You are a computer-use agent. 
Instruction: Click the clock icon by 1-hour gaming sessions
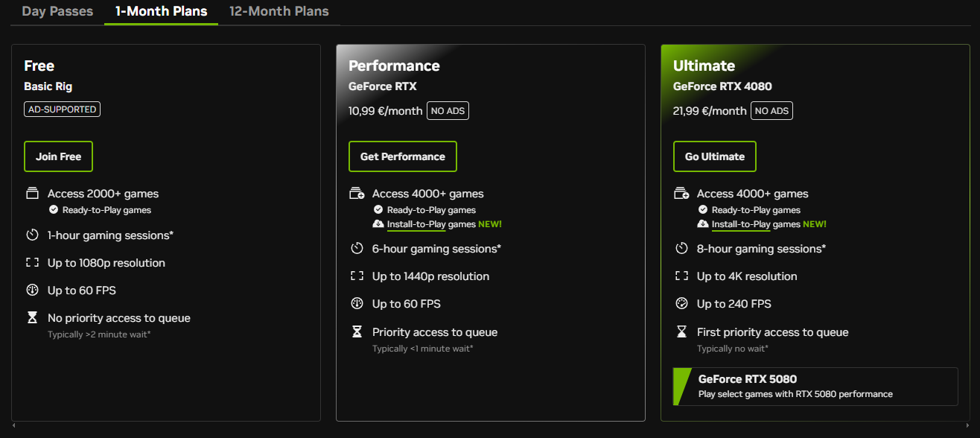(32, 235)
